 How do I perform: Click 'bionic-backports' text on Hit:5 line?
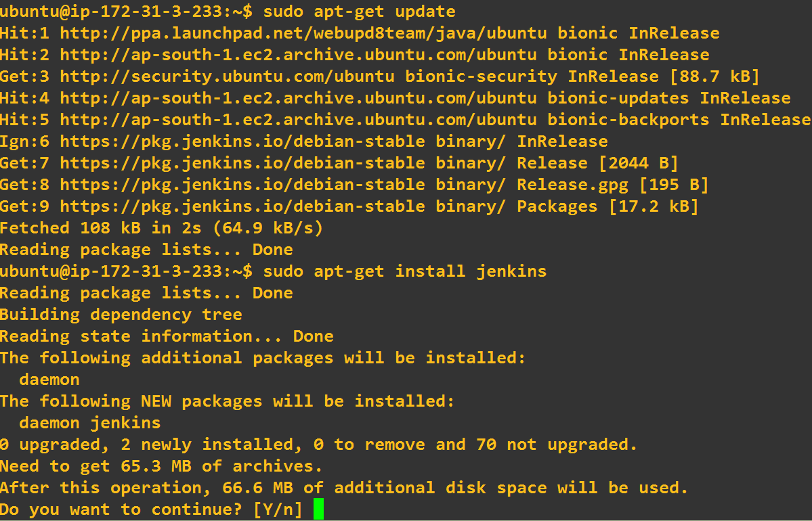pos(628,120)
